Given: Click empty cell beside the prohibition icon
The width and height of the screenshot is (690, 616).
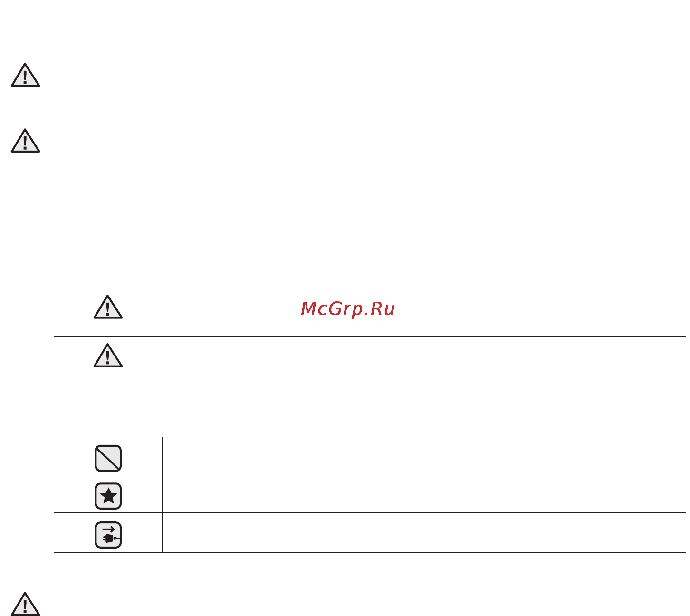Looking at the screenshot, I should (424, 456).
